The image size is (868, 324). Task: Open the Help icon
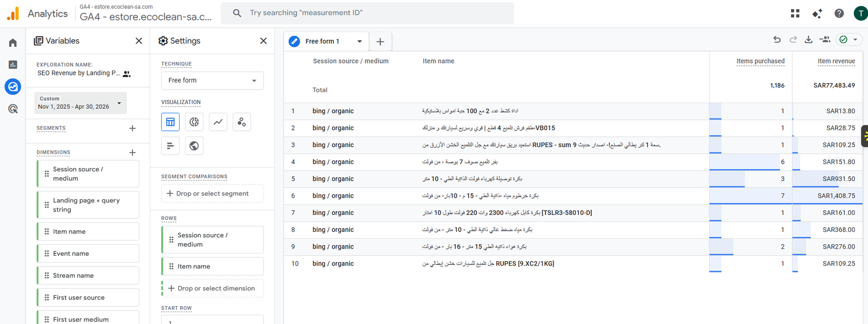[x=839, y=14]
